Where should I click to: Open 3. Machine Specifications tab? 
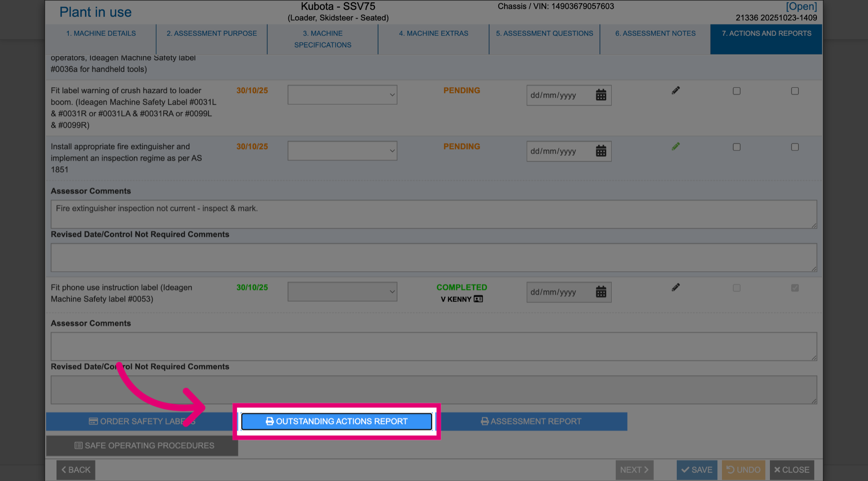click(x=323, y=39)
